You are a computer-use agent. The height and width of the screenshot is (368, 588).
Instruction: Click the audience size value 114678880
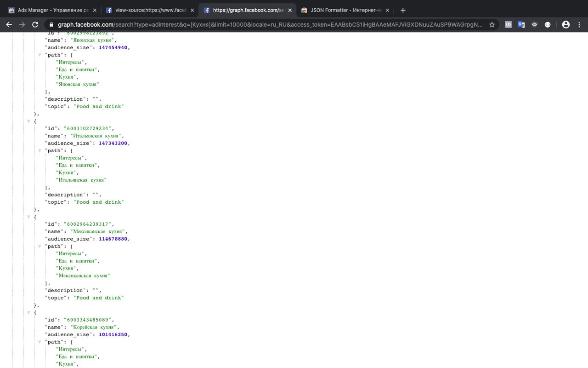point(114,239)
